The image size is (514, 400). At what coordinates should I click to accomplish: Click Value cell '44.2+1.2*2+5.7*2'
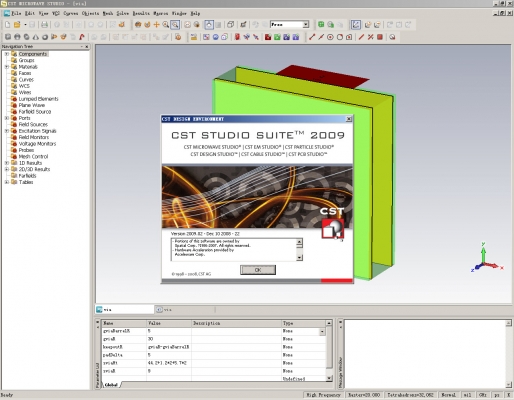click(x=169, y=363)
